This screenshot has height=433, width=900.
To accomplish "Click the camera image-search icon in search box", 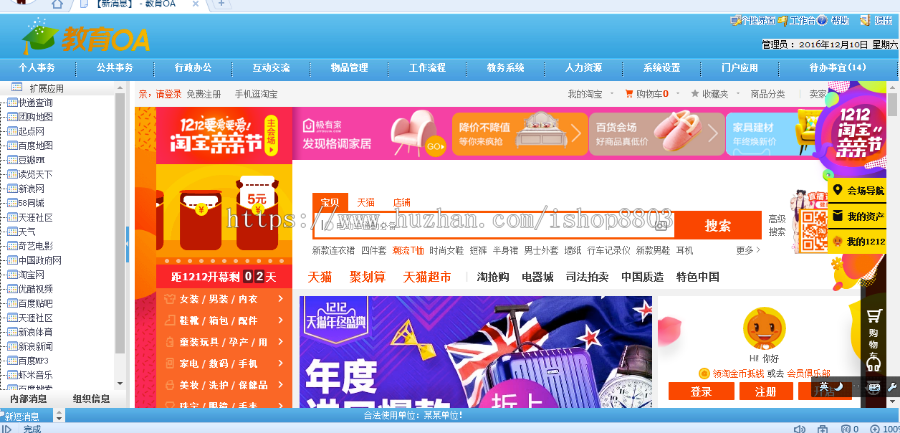I will pyautogui.click(x=662, y=225).
